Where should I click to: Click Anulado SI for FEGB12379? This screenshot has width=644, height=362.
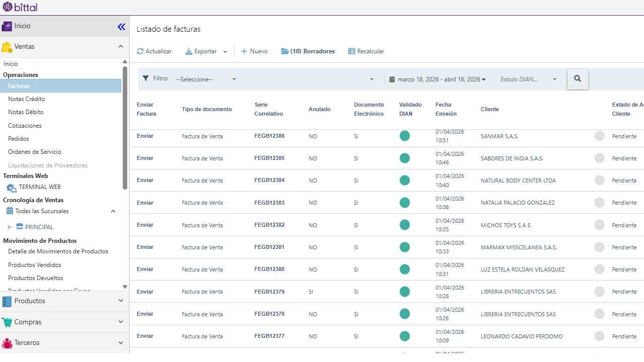[x=311, y=292]
